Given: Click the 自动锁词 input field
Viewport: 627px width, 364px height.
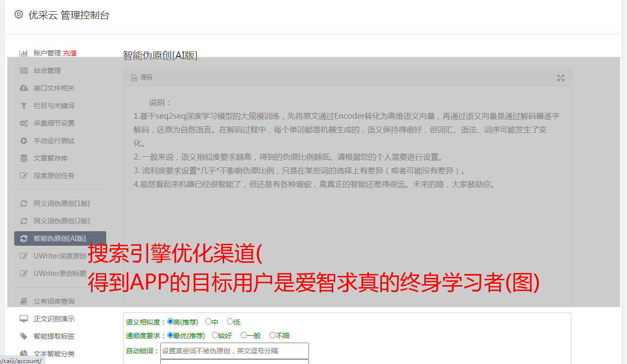Looking at the screenshot, I should (x=234, y=351).
